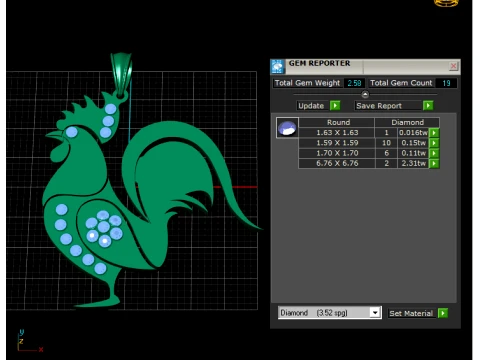
Task: Click the 0.15tw weight cell
Action: pos(413,143)
